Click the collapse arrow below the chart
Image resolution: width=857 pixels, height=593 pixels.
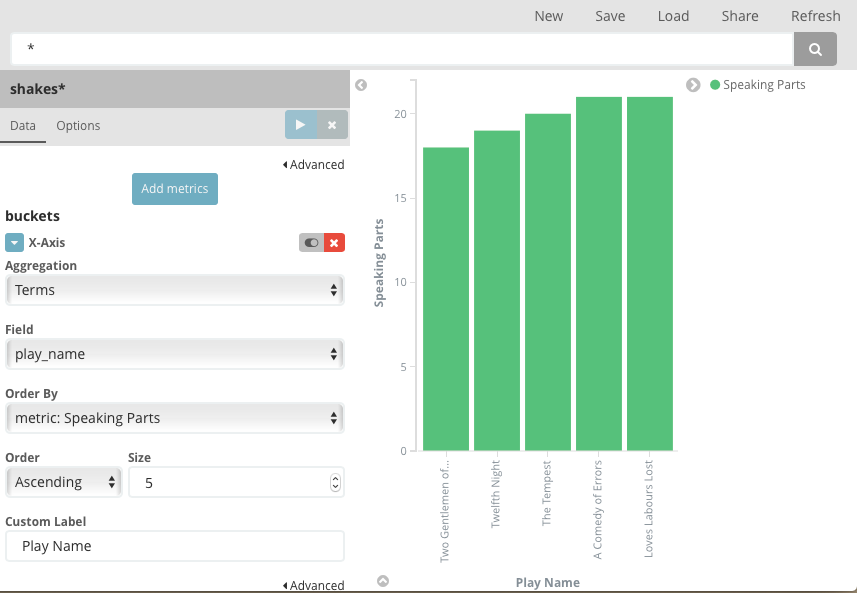(x=382, y=579)
